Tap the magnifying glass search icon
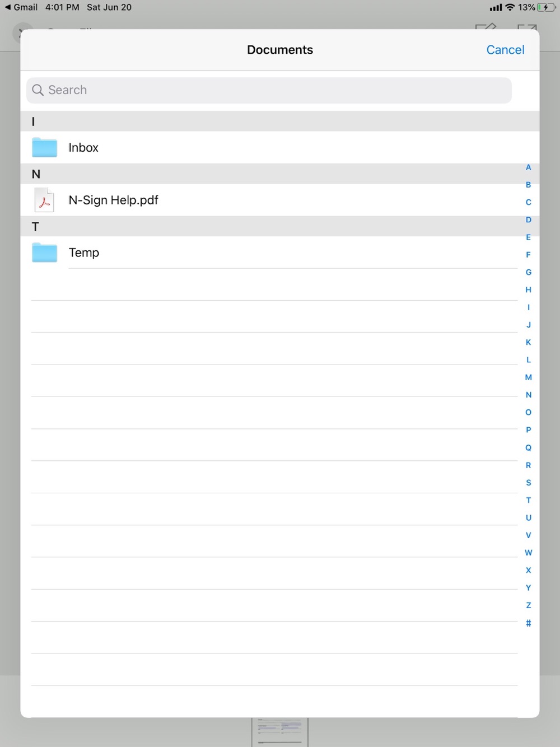560x747 pixels. tap(38, 90)
